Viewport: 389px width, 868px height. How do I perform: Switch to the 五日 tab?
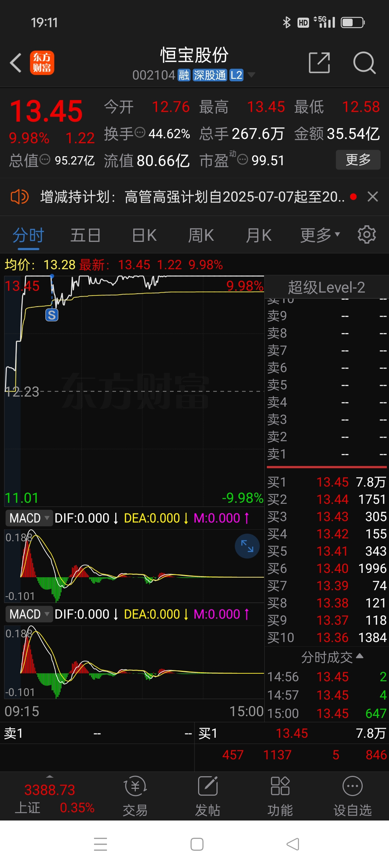85,236
